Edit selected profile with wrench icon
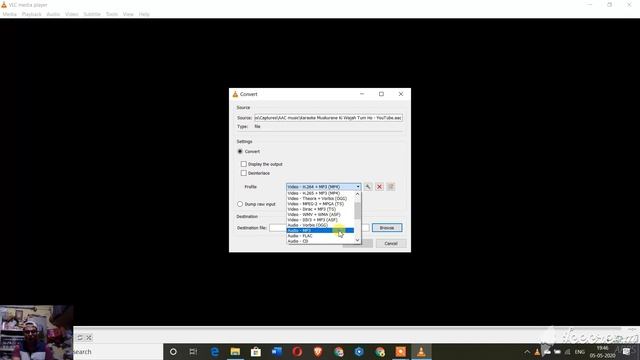The image size is (640, 360). tap(368, 187)
